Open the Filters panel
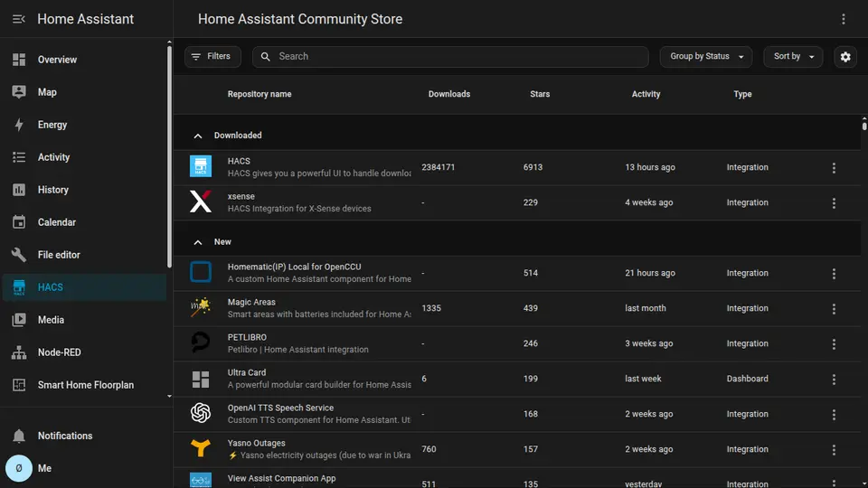The height and width of the screenshot is (488, 868). tap(212, 56)
